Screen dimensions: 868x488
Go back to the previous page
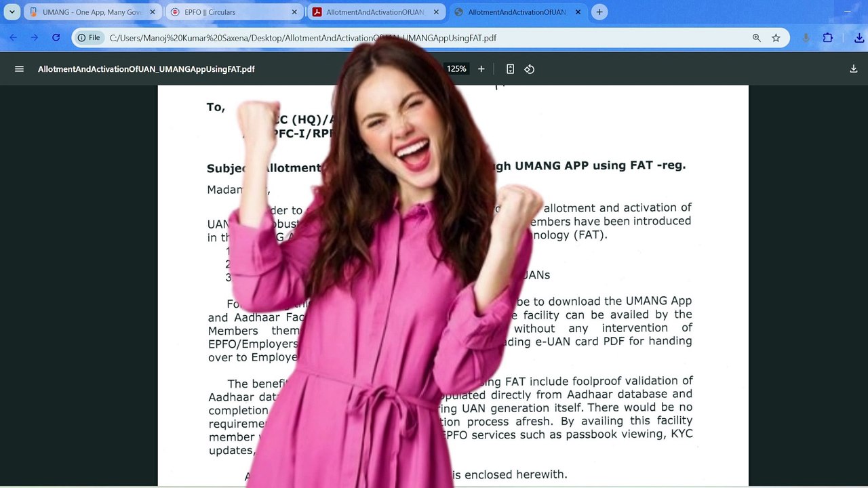pos(14,38)
